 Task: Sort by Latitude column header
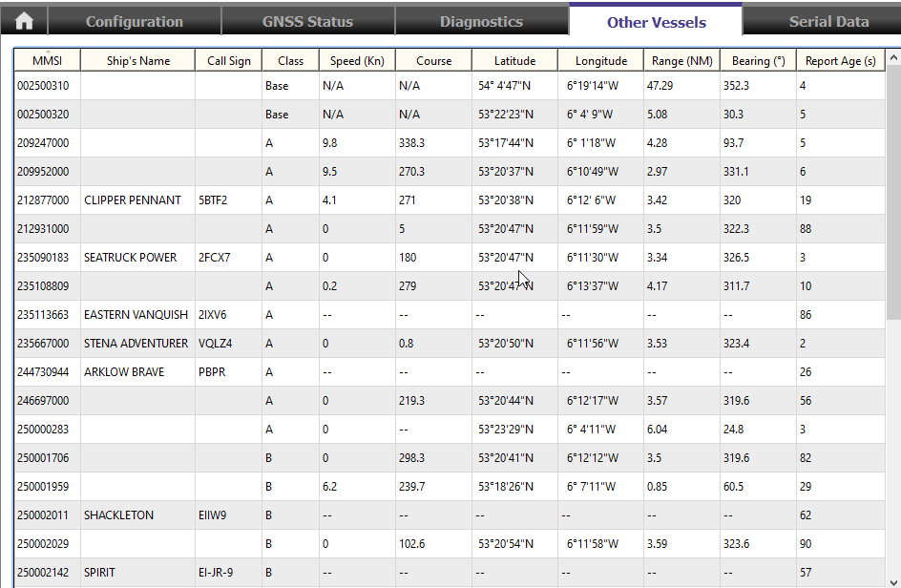pyautogui.click(x=514, y=60)
